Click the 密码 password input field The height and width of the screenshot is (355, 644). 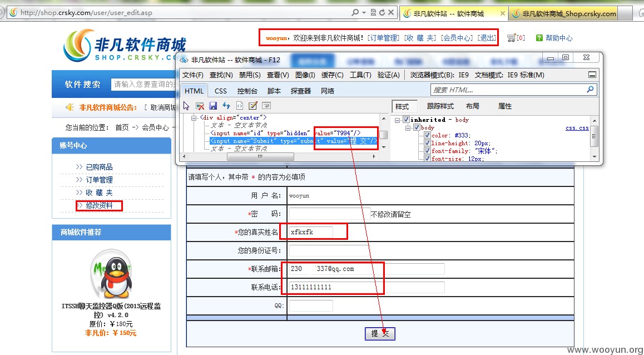330,214
